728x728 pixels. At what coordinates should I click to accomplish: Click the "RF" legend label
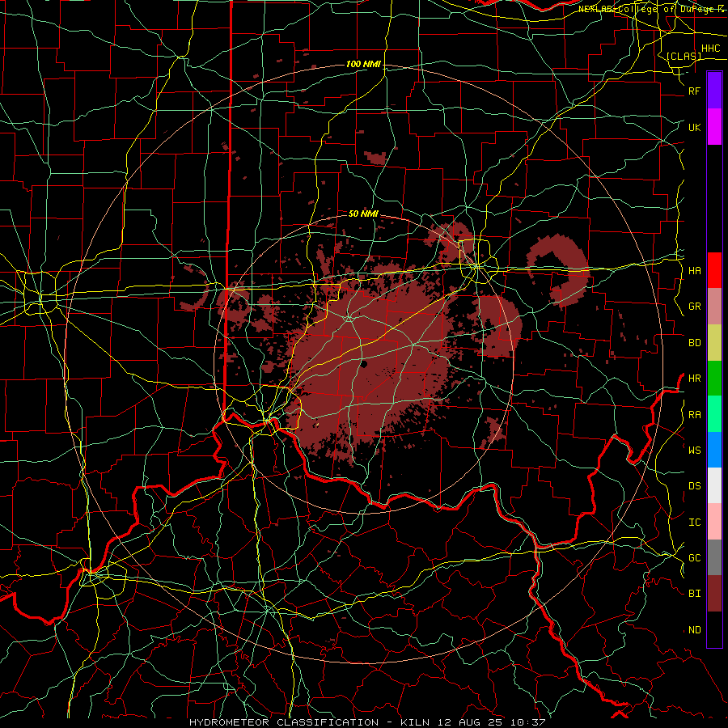(x=694, y=91)
